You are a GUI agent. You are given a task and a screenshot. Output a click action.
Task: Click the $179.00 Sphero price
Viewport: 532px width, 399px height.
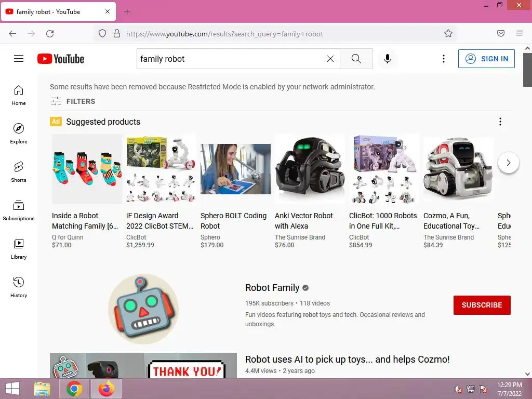(x=212, y=245)
